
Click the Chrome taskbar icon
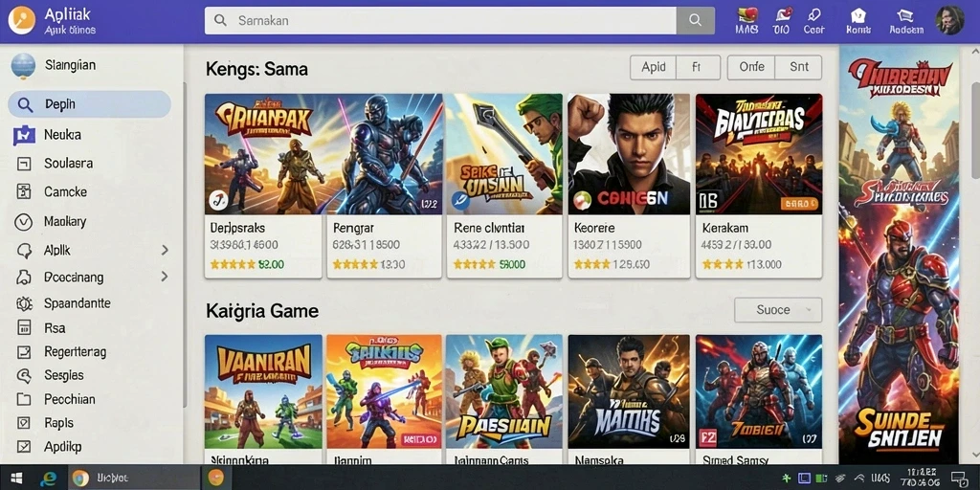point(80,479)
